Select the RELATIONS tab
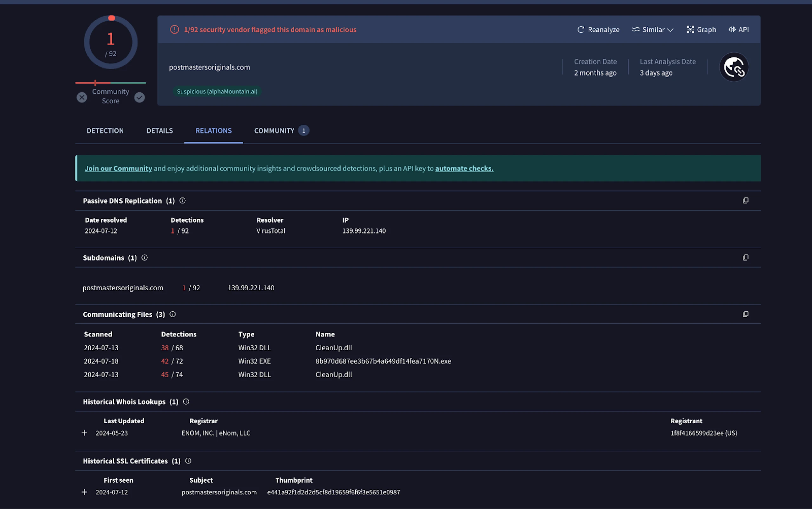This screenshot has width=812, height=509. (x=214, y=131)
